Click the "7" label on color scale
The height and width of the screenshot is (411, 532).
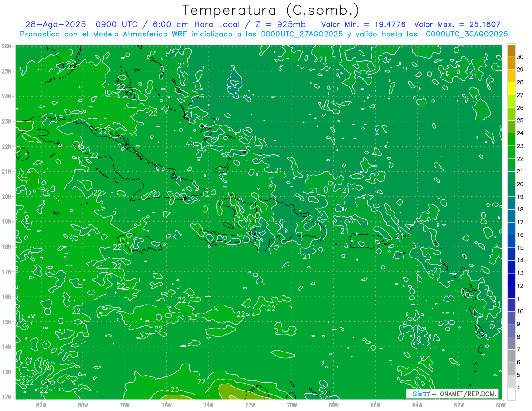(x=518, y=349)
